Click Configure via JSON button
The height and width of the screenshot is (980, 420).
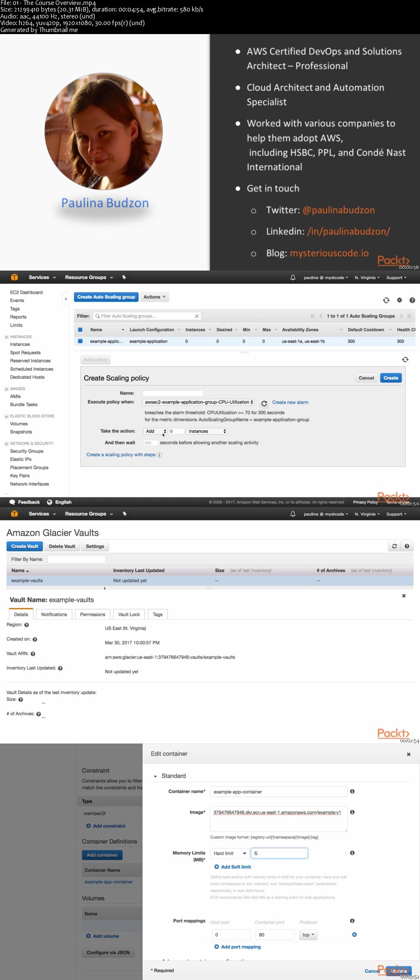108,952
